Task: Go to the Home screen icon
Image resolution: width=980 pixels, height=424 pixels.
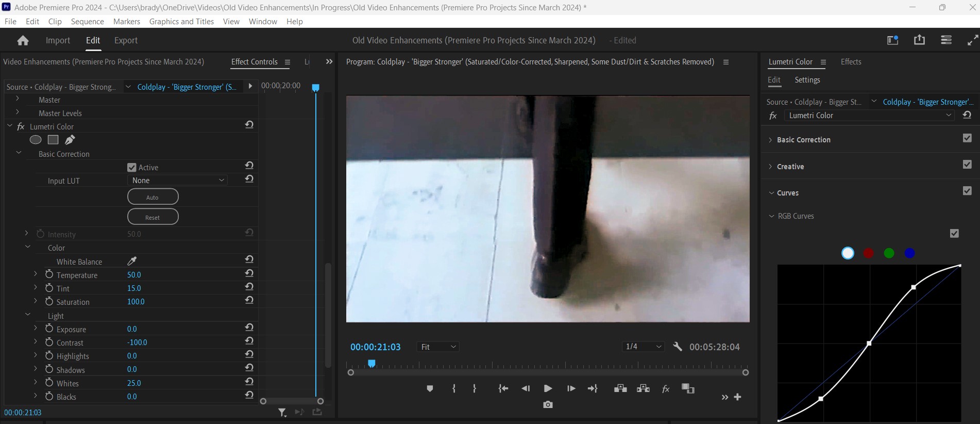Action: (x=23, y=40)
